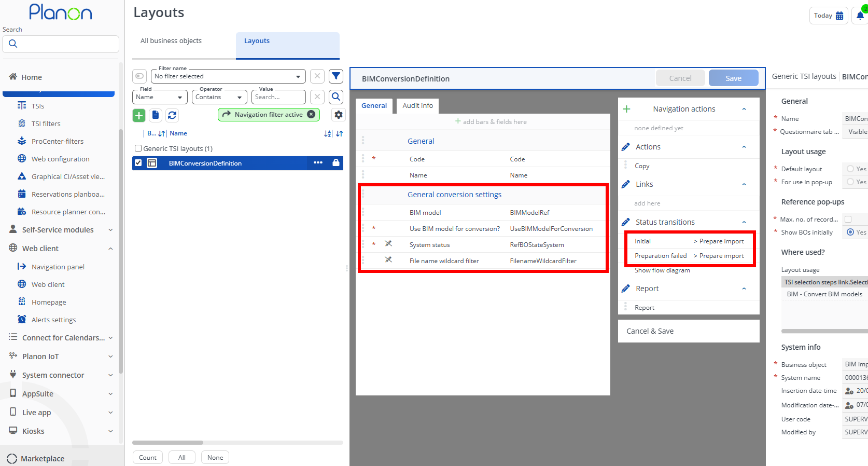Add a navigation action with plus icon
Viewport: 868px width, 466px height.
[626, 109]
